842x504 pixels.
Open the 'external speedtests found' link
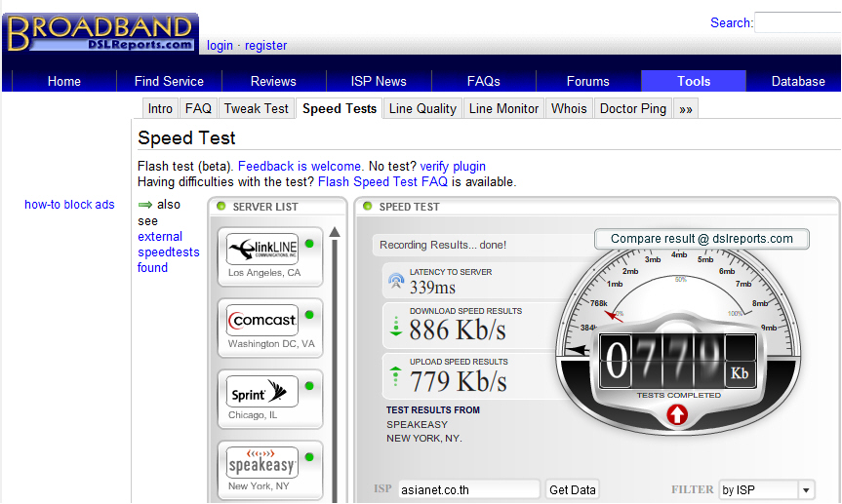[168, 252]
